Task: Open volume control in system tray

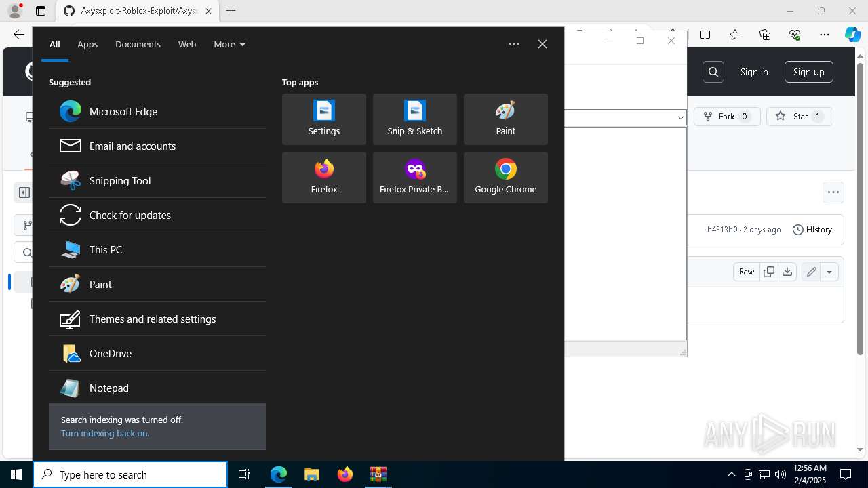Action: tap(781, 474)
